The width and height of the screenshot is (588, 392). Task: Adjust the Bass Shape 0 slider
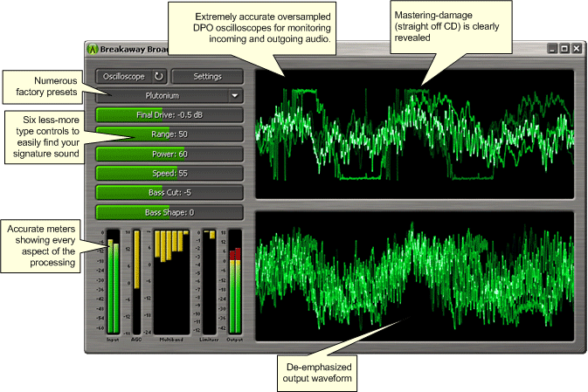tap(169, 212)
